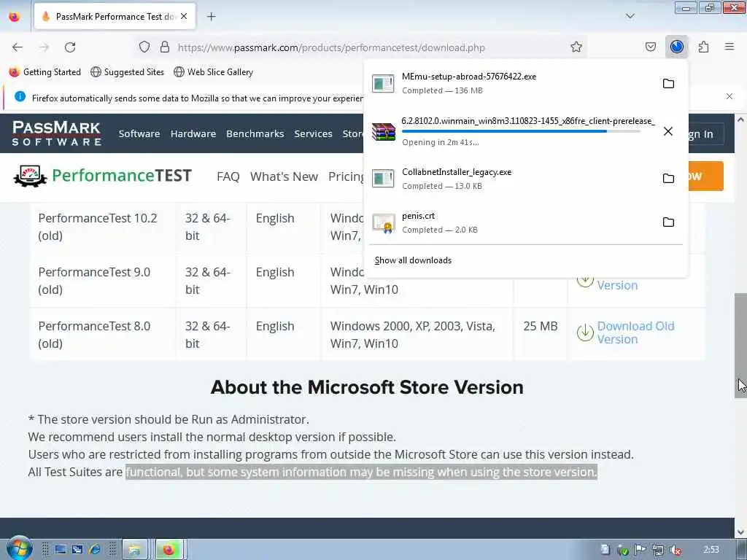Download Old Version of PerformanceTest 8.0
This screenshot has width=747, height=560.
(635, 332)
